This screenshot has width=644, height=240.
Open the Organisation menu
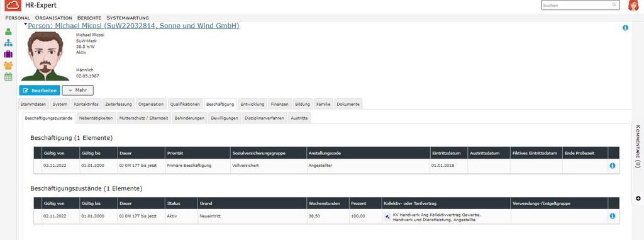coord(53,18)
